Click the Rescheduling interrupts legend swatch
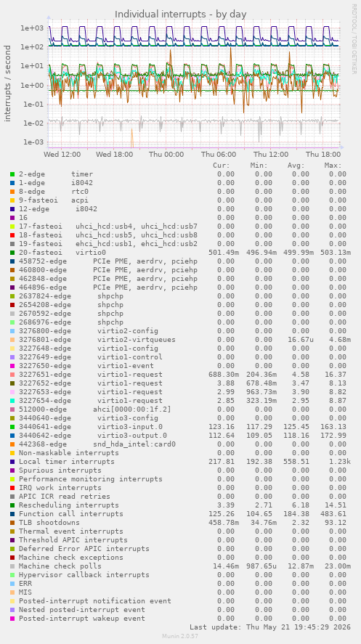361x644 pixels. tap(12, 505)
